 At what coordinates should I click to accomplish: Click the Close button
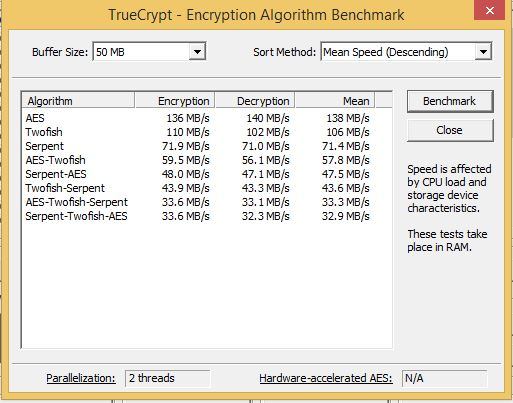pyautogui.click(x=450, y=130)
